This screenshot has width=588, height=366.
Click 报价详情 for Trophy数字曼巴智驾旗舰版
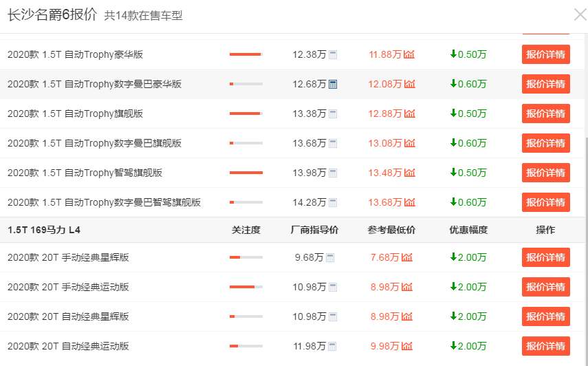pos(545,202)
